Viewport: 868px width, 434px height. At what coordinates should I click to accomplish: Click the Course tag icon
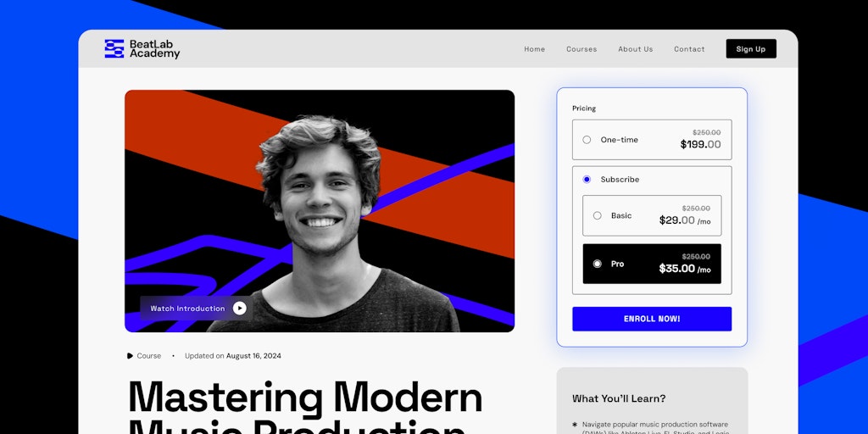point(130,356)
